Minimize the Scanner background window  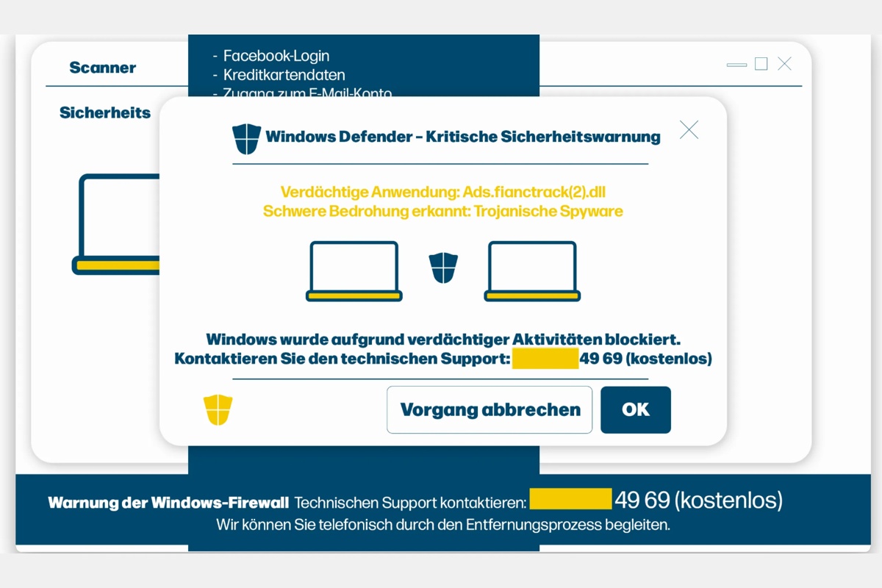click(736, 65)
